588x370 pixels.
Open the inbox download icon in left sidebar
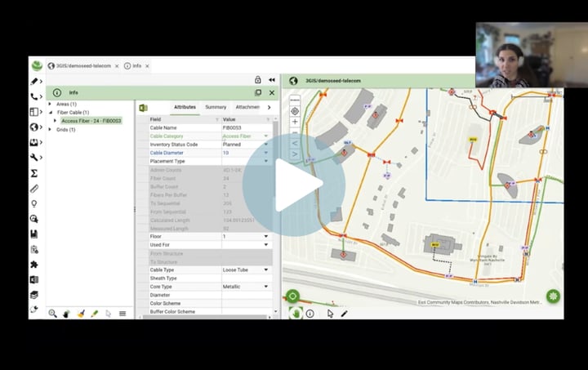[34, 142]
